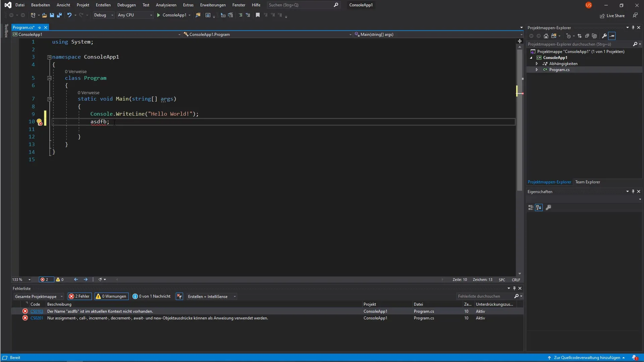The height and width of the screenshot is (362, 644).
Task: Select the Program.cs* editor tab
Action: point(23,27)
